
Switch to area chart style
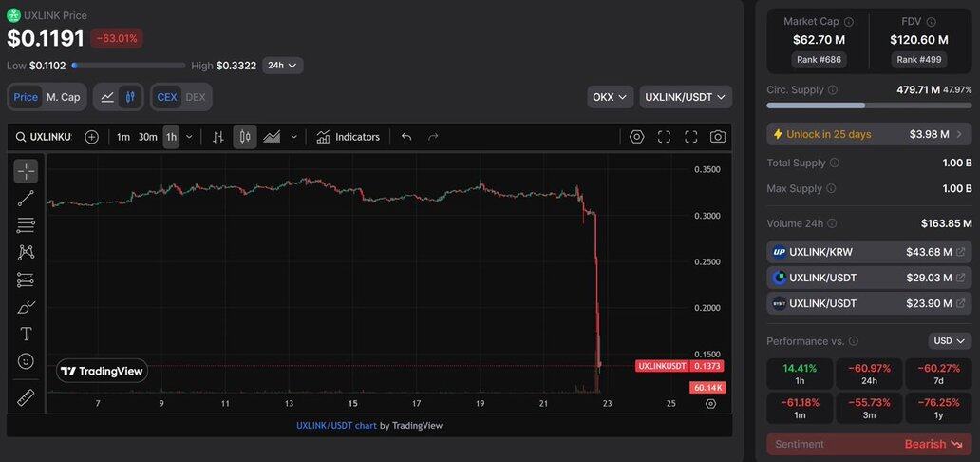[x=272, y=137]
